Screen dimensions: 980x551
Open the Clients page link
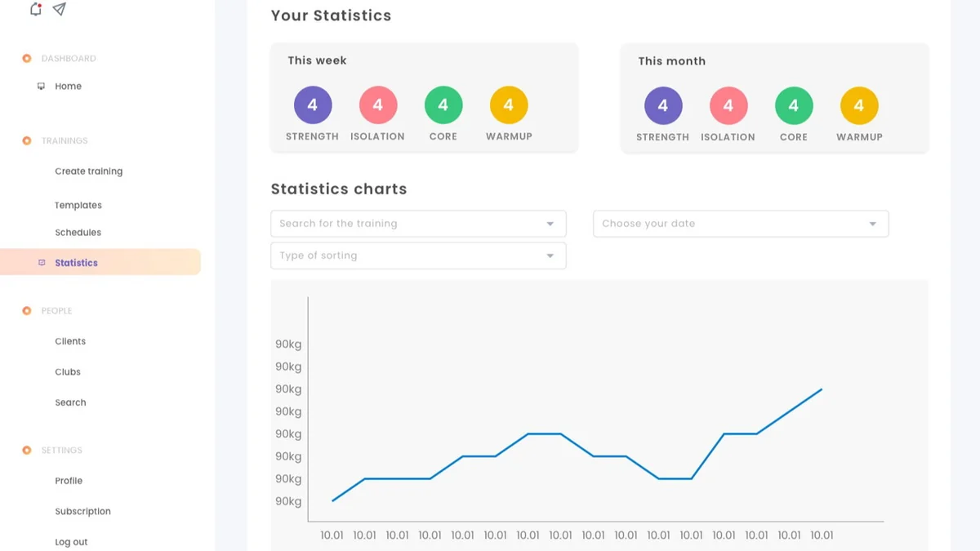[70, 341]
